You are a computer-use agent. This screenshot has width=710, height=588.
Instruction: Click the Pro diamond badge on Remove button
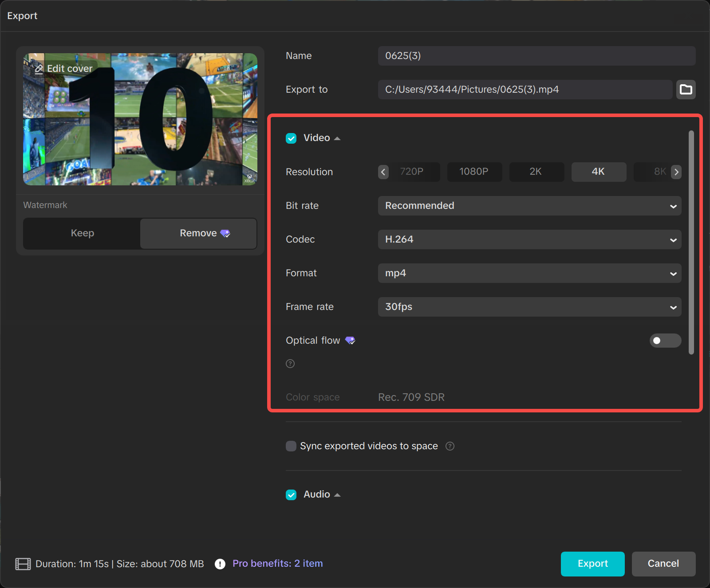pyautogui.click(x=225, y=233)
